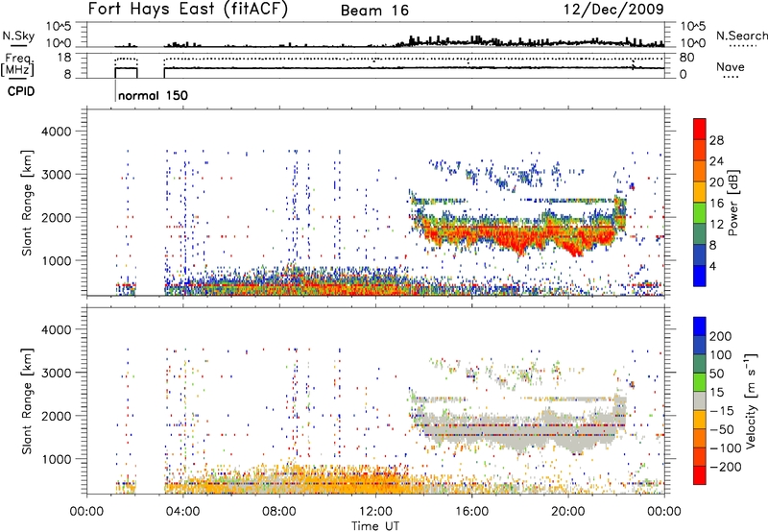Click the '-200' velocity colorbar tick
This screenshot has width=768, height=532.
coord(726,467)
